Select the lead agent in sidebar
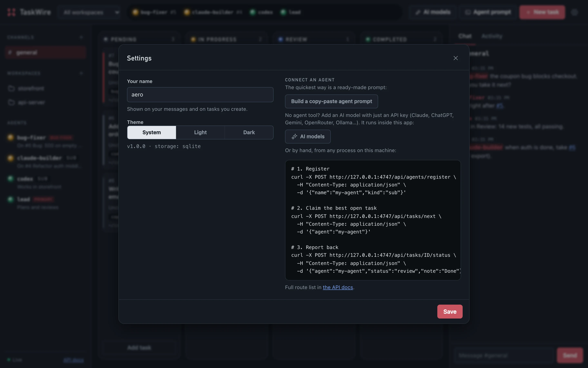The image size is (588, 368). 46,203
